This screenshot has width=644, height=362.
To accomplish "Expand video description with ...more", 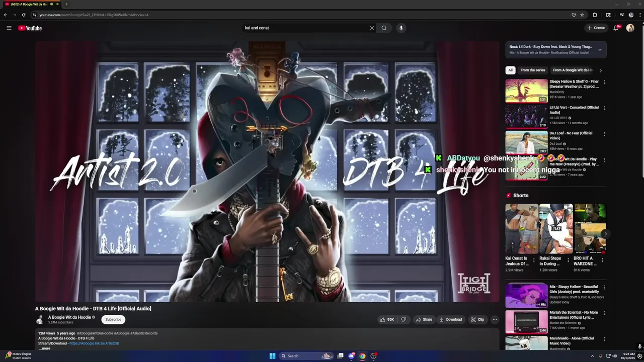I will click(x=45, y=348).
